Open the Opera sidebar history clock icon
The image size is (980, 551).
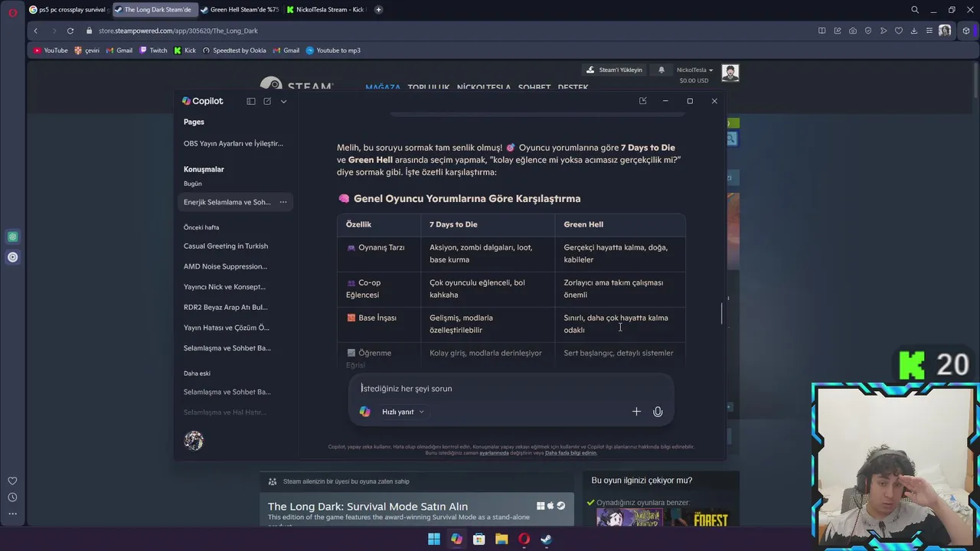tap(12, 497)
